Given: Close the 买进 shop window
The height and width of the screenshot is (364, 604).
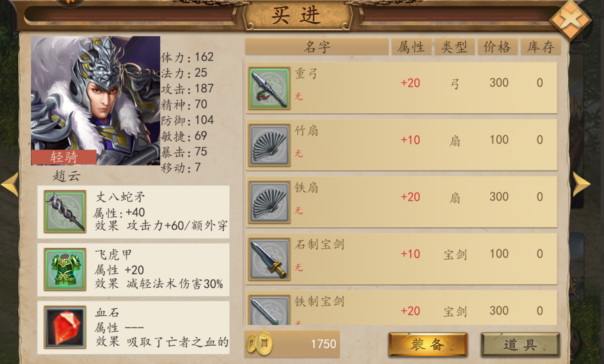Looking at the screenshot, I should (x=570, y=20).
